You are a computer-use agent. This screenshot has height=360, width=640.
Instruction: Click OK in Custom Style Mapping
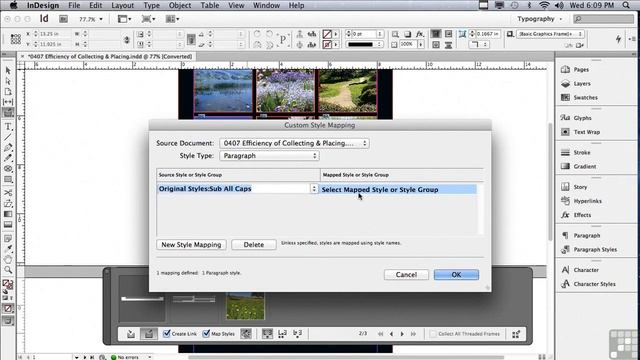[456, 275]
